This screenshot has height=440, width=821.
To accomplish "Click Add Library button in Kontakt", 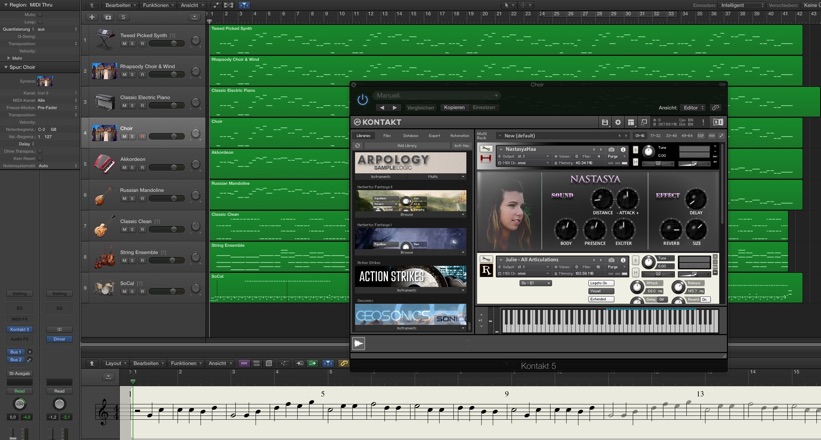I will 407,146.
